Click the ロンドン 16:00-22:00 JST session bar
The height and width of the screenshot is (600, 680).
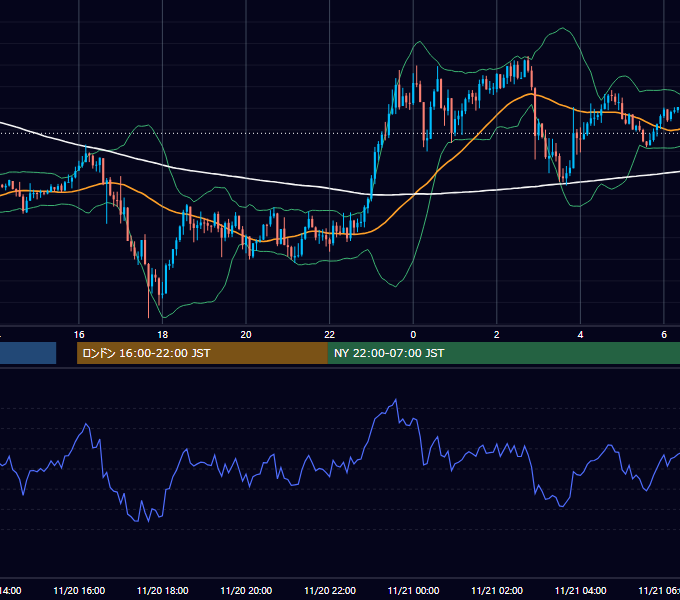coord(202,353)
